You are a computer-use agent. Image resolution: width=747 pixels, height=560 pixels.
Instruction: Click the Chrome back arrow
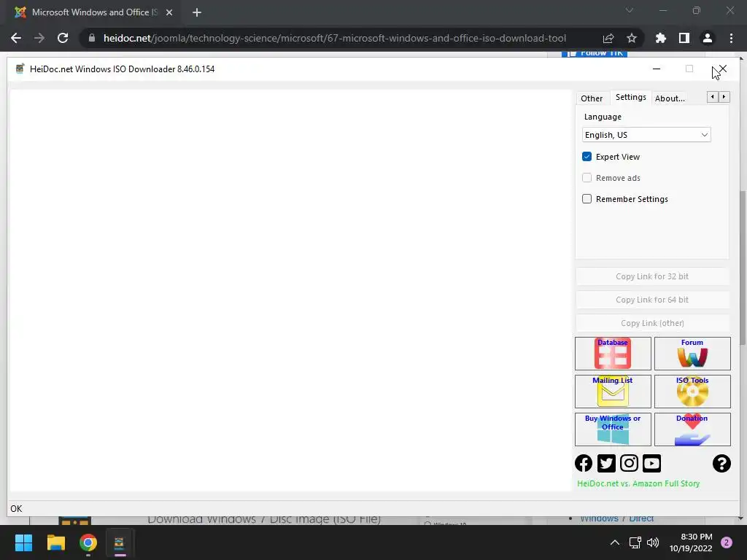coord(16,38)
